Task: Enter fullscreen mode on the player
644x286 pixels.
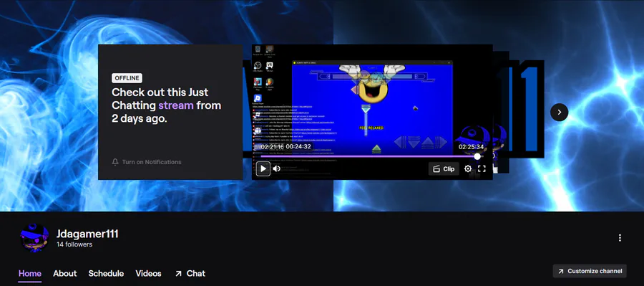Action: 482,168
